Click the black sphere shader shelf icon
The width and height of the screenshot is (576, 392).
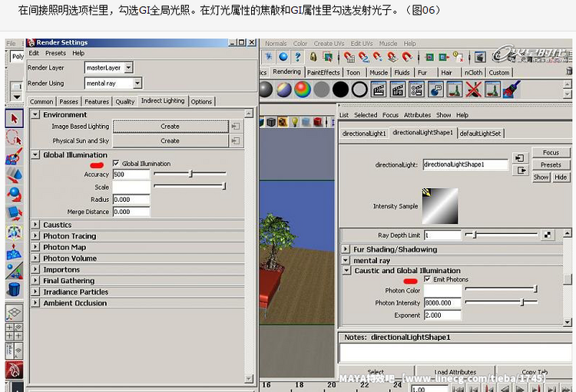click(x=340, y=89)
